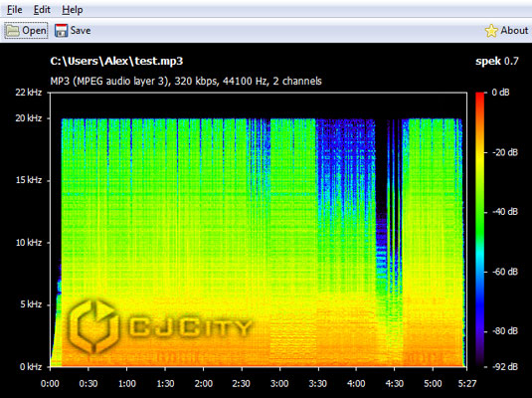Click the CJCity watermark text
Screen dimensions: 532x398
pos(190,327)
